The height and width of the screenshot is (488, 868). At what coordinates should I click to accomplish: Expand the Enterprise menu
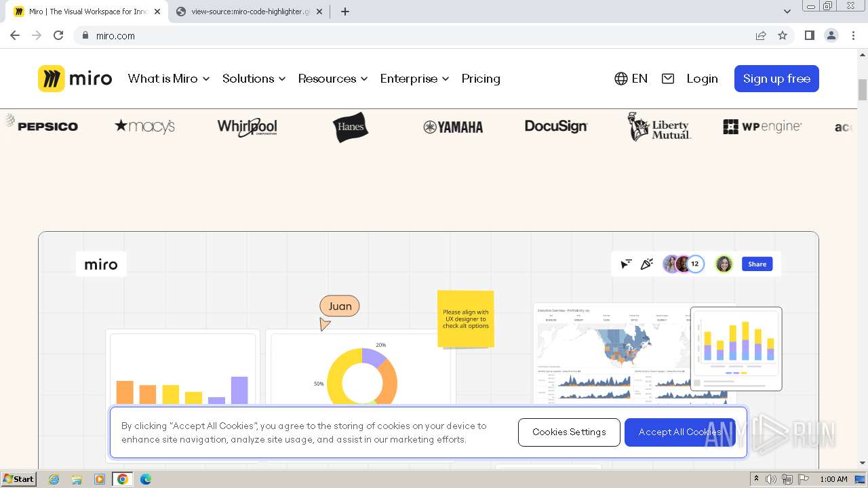(415, 79)
